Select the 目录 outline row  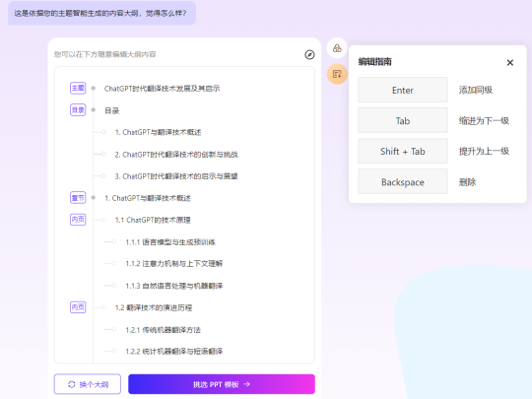pos(112,110)
